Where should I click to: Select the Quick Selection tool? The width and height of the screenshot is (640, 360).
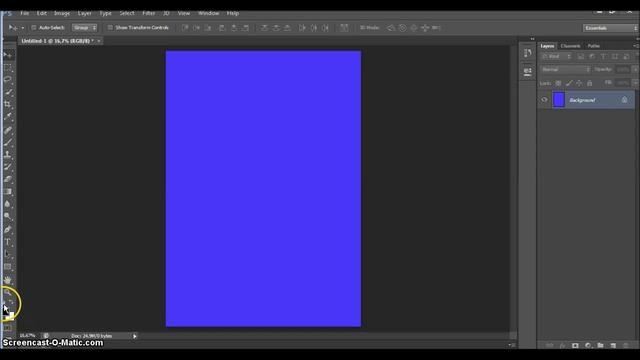click(x=8, y=93)
